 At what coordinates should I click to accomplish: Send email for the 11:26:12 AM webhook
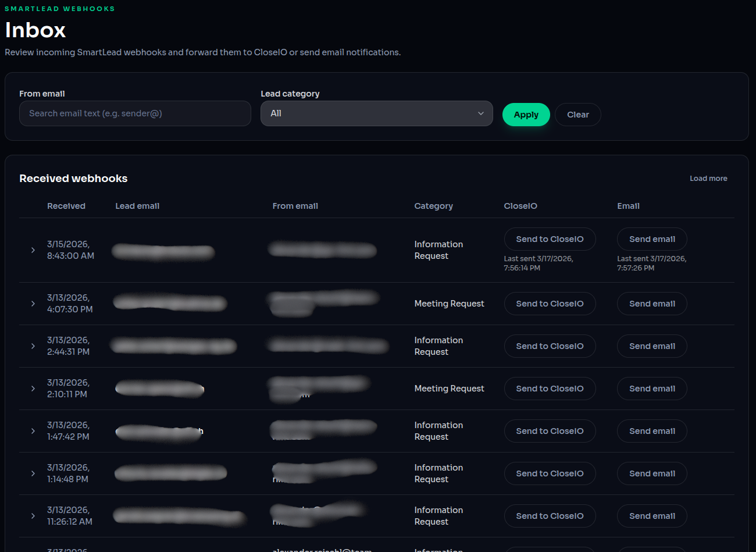tap(652, 516)
